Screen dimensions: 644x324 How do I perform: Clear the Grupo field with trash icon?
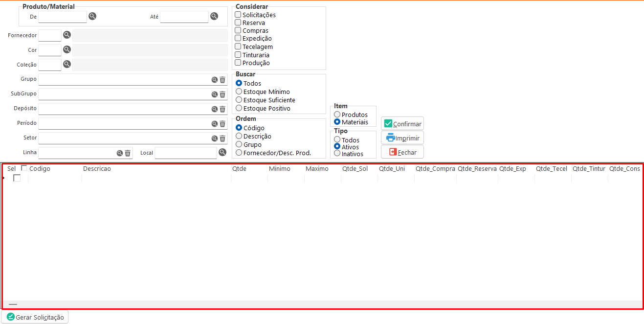click(x=222, y=80)
